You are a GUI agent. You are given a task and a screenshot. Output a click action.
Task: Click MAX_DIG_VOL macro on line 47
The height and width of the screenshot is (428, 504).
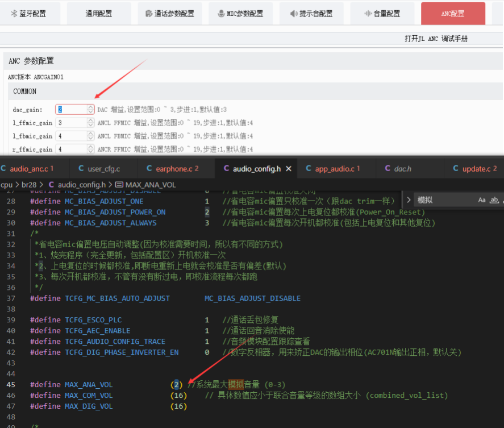(89, 406)
